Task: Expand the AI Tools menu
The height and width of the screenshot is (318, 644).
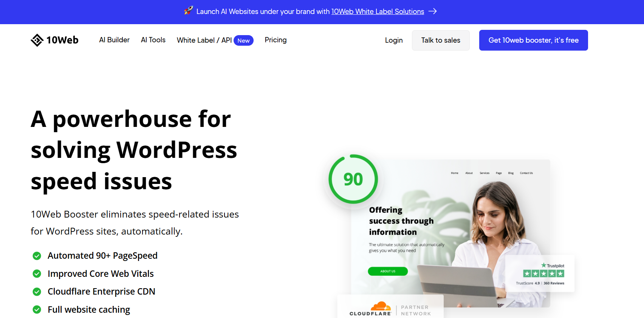Action: [x=153, y=40]
